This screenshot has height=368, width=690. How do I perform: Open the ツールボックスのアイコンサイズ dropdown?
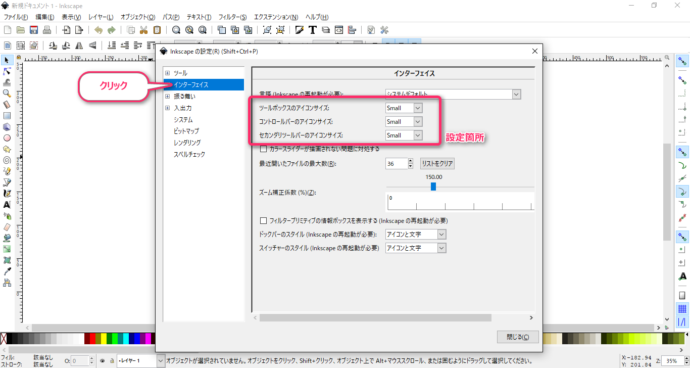click(x=404, y=108)
